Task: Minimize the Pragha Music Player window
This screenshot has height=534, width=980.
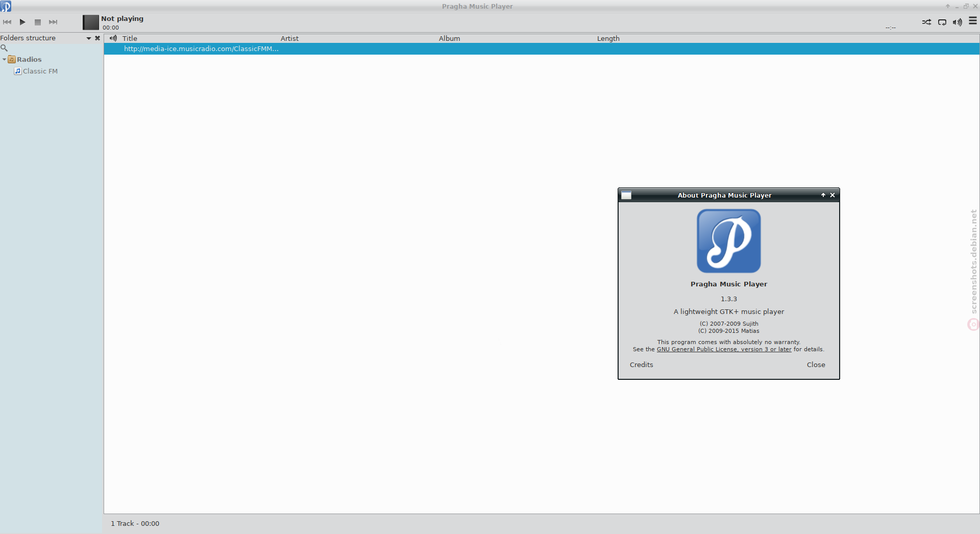Action: click(957, 7)
